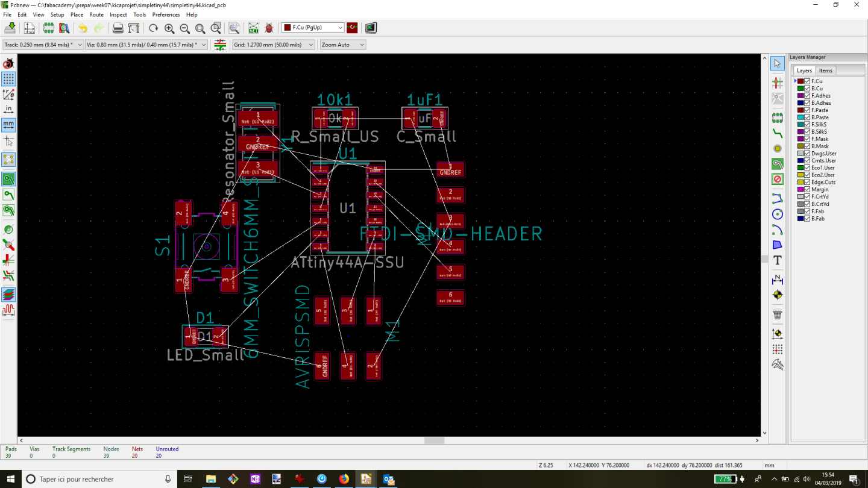Viewport: 868px width, 488px height.
Task: Switch to the Items tab
Action: [825, 70]
